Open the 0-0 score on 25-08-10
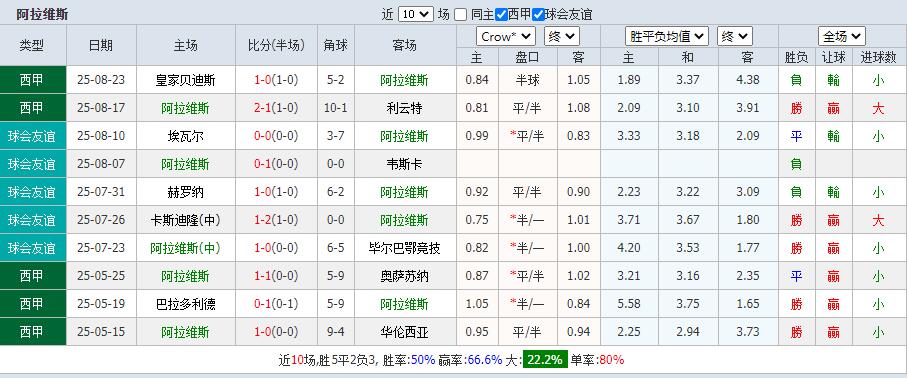 [263, 136]
